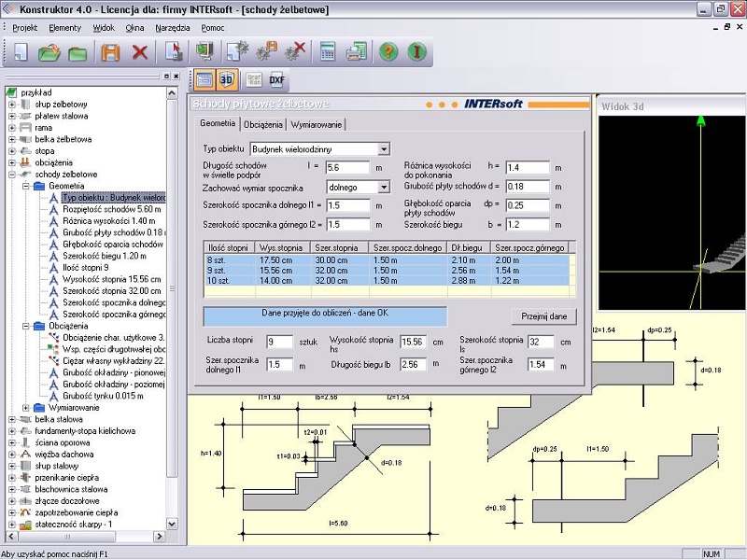Select tree item Rozpiętość schodów 5.60 m
747x560 pixels.
pos(111,209)
